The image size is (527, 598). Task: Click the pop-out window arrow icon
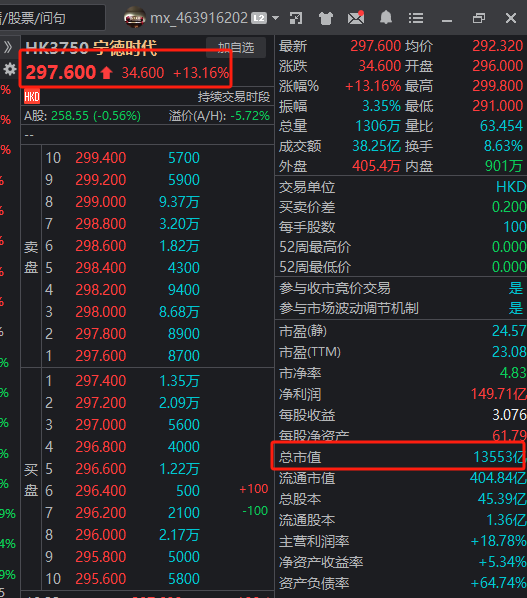pos(296,18)
